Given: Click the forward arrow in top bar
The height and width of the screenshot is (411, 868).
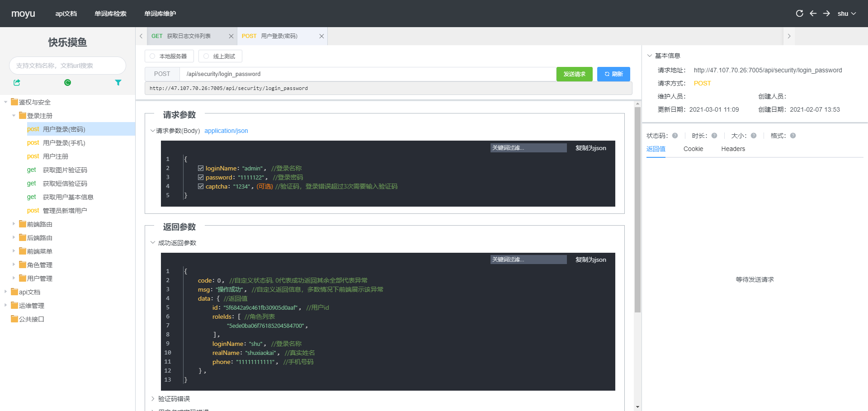Looking at the screenshot, I should (826, 14).
